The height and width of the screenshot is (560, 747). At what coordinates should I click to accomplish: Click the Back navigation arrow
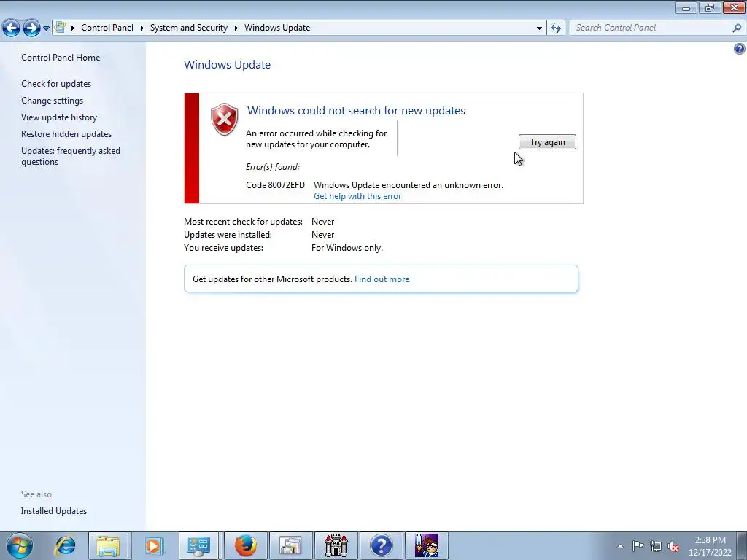click(12, 28)
